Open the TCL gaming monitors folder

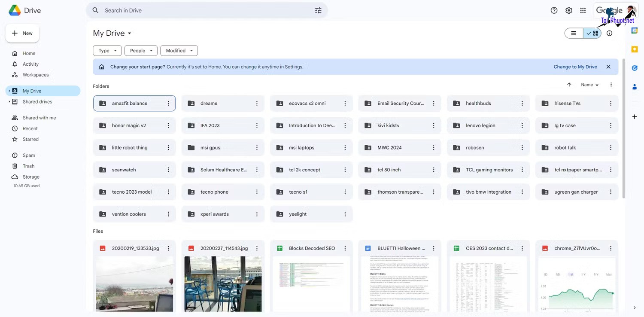point(488,170)
